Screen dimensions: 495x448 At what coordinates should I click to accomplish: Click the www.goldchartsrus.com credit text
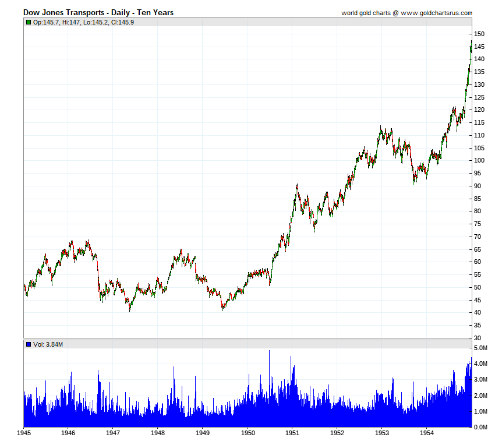[x=437, y=13]
